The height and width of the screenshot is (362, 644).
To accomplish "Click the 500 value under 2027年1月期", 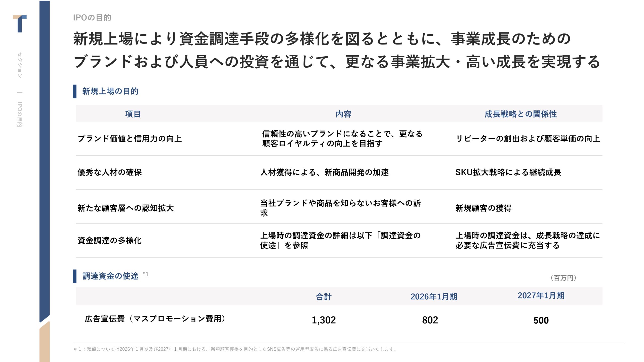I will (541, 320).
